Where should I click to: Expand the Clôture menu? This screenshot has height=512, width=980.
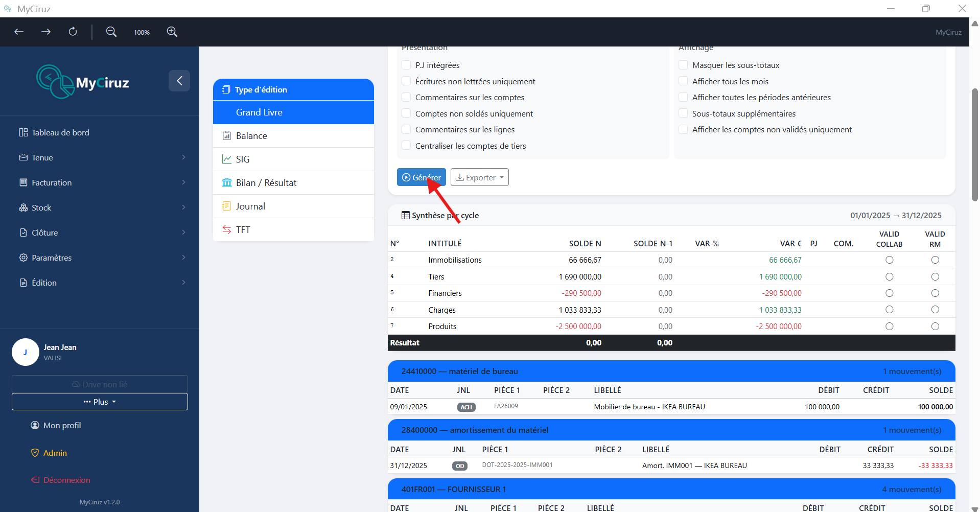pos(102,232)
